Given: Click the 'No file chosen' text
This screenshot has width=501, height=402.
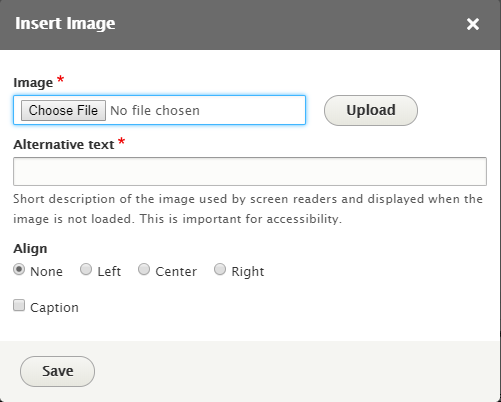Looking at the screenshot, I should point(155,110).
